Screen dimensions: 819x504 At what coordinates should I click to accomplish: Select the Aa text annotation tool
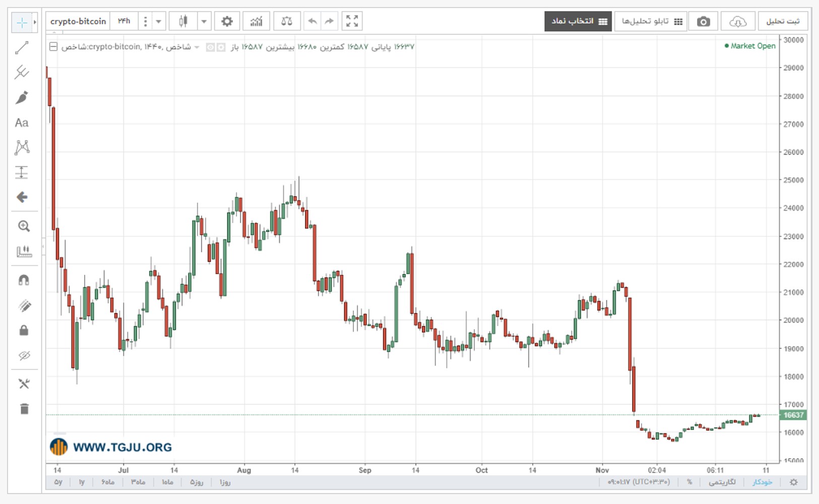22,122
